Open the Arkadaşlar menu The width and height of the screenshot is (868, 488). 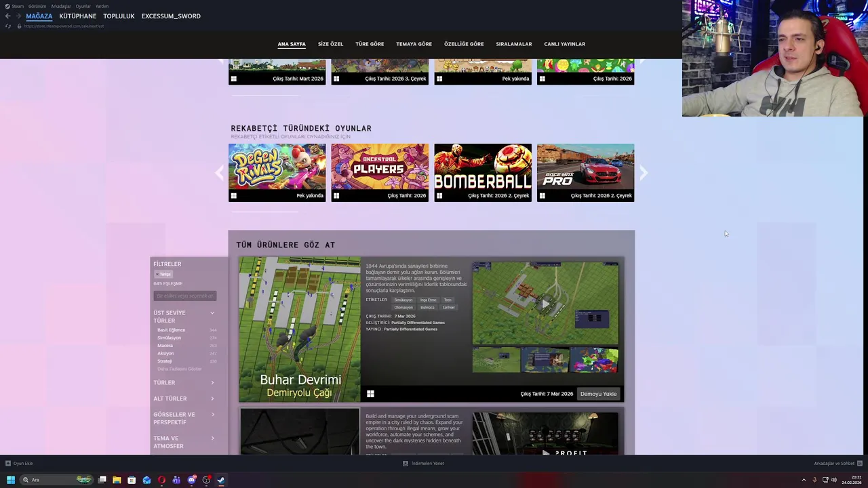coord(61,6)
